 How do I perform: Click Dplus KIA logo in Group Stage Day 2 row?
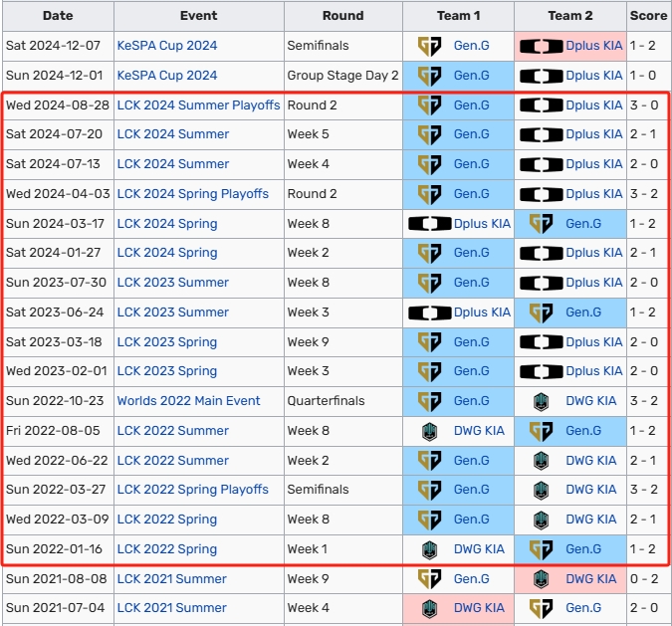point(542,76)
